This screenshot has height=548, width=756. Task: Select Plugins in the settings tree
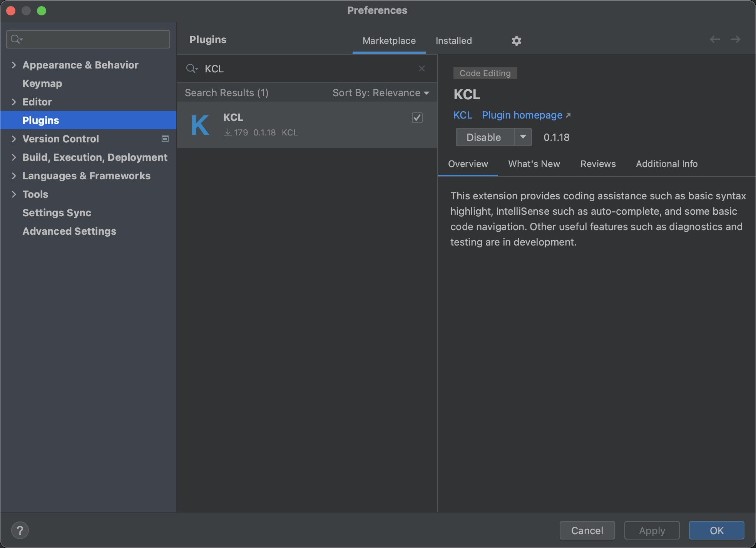point(88,120)
